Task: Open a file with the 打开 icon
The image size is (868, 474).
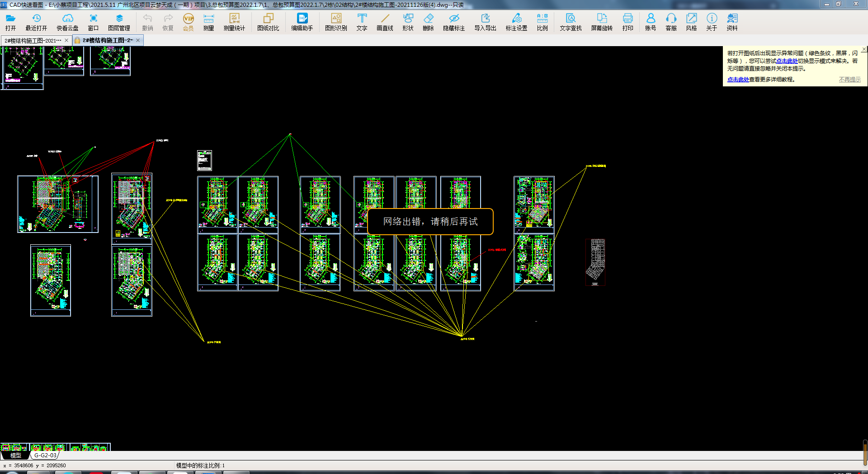Action: coord(10,22)
